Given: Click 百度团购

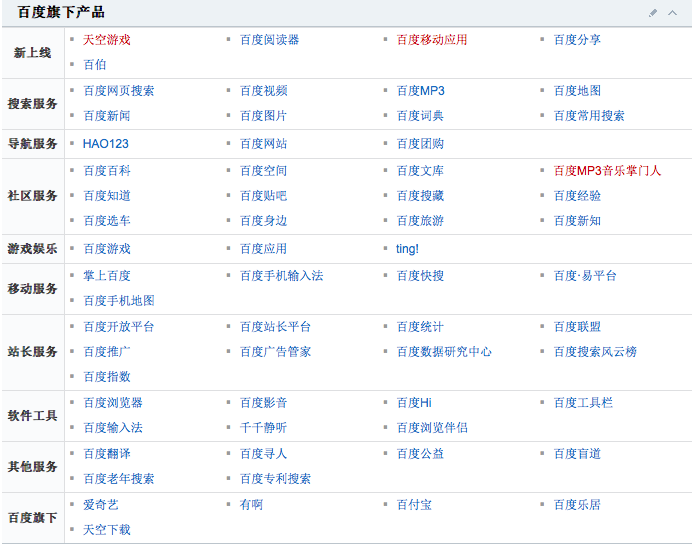Looking at the screenshot, I should (420, 144).
